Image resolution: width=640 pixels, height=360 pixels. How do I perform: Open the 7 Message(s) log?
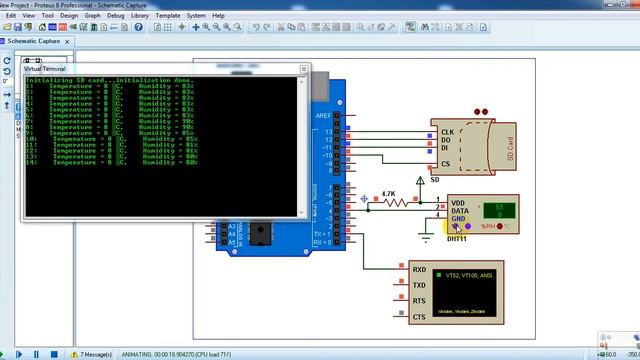92,355
